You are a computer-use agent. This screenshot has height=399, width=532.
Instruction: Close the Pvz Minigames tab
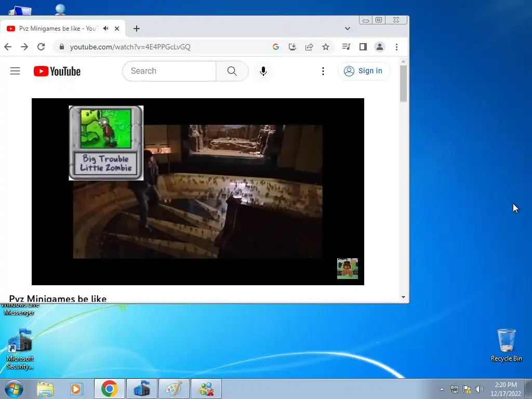(x=117, y=29)
